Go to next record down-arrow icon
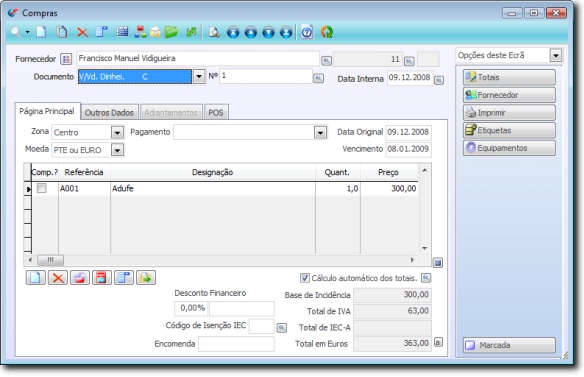The height and width of the screenshot is (377, 584). [268, 32]
